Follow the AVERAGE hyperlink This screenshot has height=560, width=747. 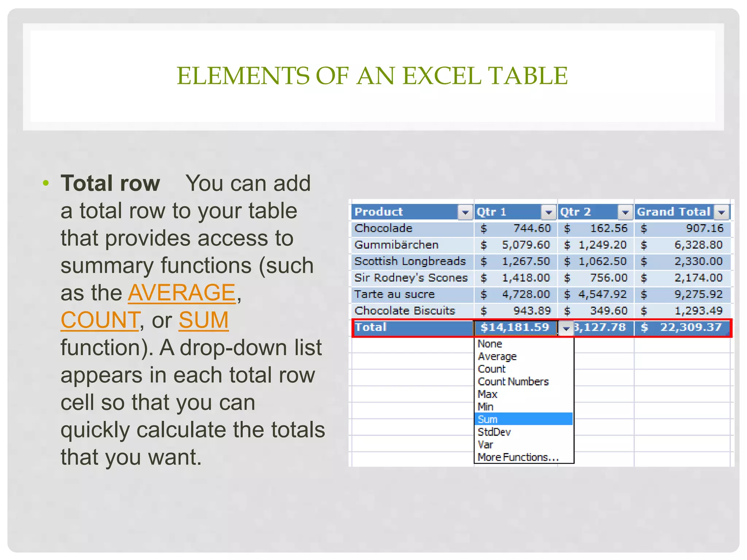(182, 293)
